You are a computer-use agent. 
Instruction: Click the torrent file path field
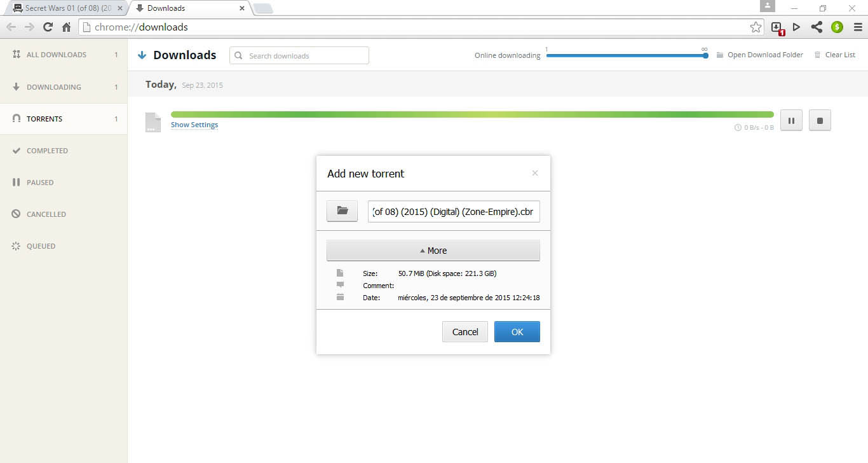(x=454, y=211)
